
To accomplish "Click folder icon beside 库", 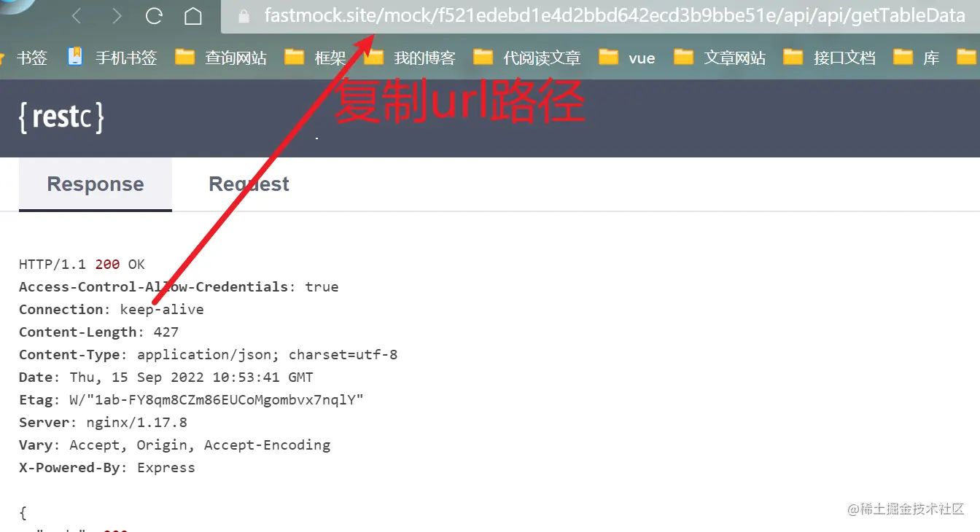I will click(903, 57).
